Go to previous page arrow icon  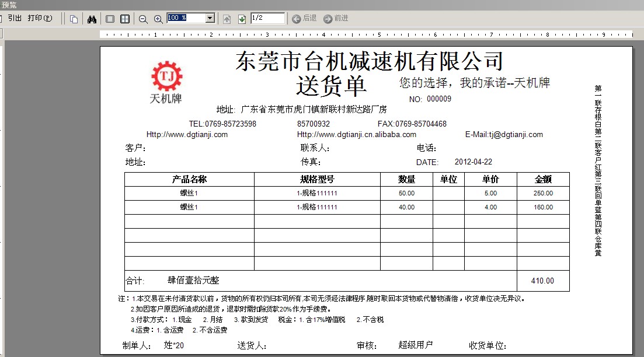pyautogui.click(x=227, y=19)
